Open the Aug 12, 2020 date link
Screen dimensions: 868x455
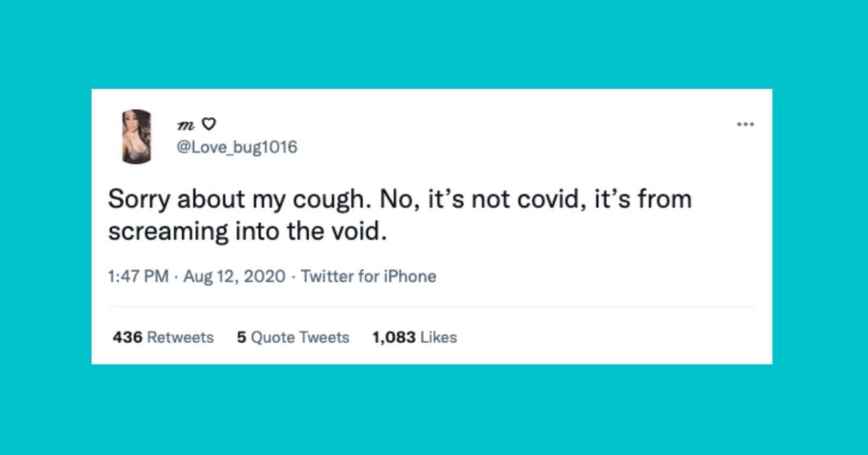pos(231,276)
